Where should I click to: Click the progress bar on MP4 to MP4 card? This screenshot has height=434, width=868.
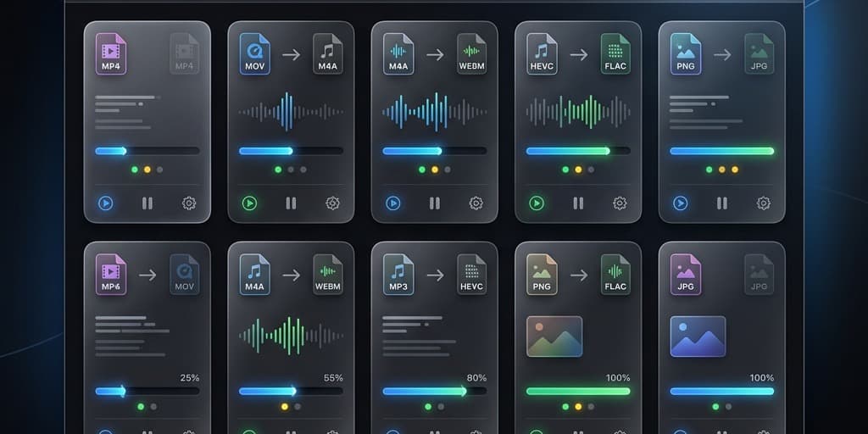click(147, 151)
